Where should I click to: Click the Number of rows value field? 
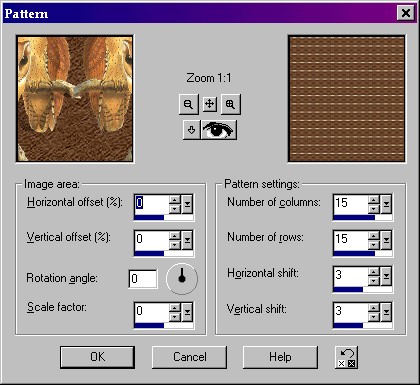[x=351, y=240]
